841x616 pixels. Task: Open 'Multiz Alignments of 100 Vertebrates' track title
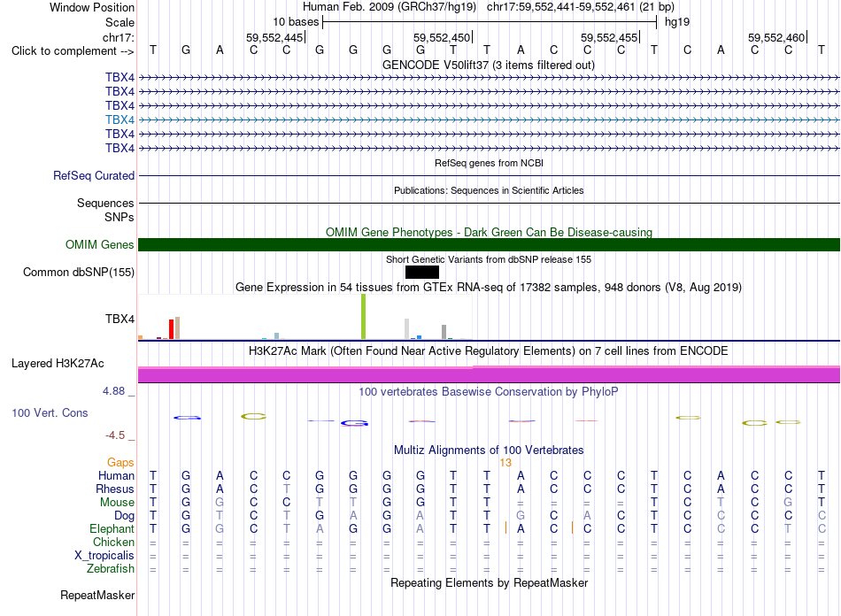(x=489, y=450)
